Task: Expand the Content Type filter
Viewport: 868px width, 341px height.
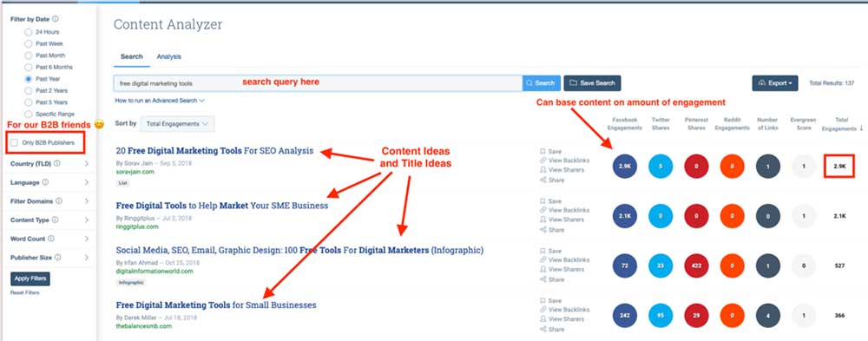Action: [x=87, y=220]
